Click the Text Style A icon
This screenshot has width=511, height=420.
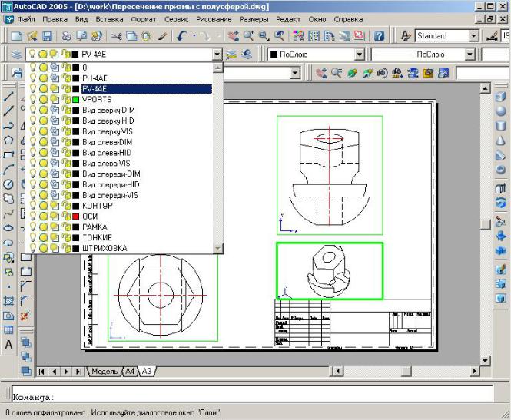coord(406,35)
